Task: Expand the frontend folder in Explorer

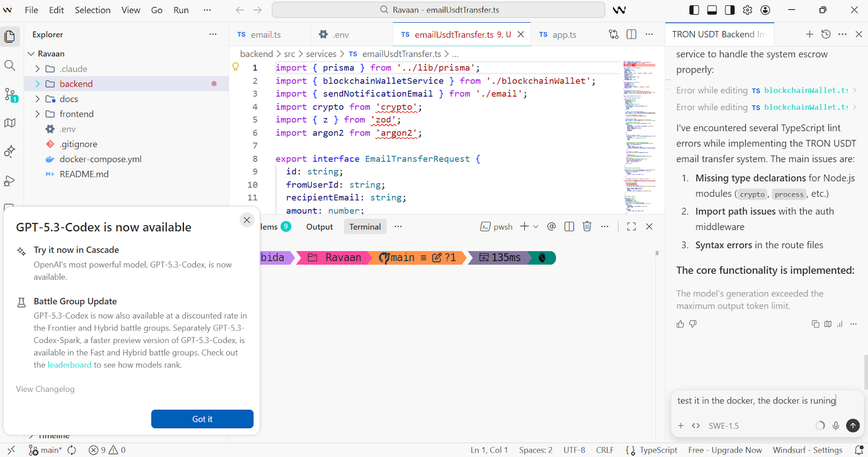Action: click(x=76, y=114)
